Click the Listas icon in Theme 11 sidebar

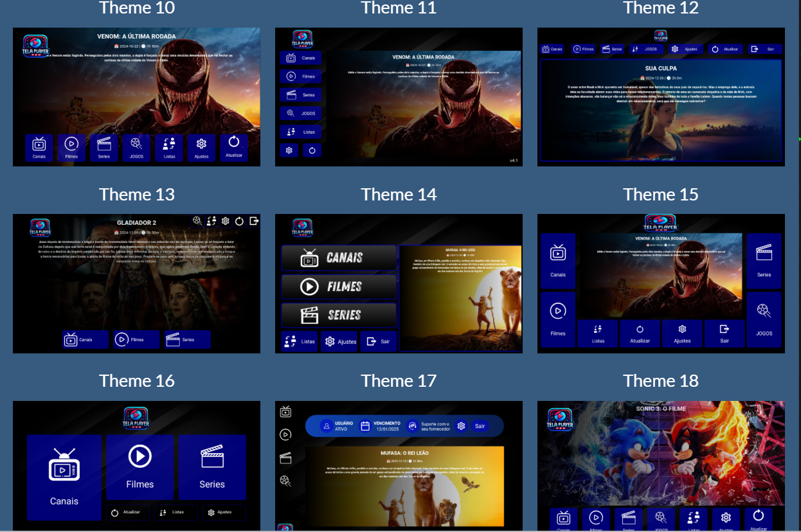[300, 132]
